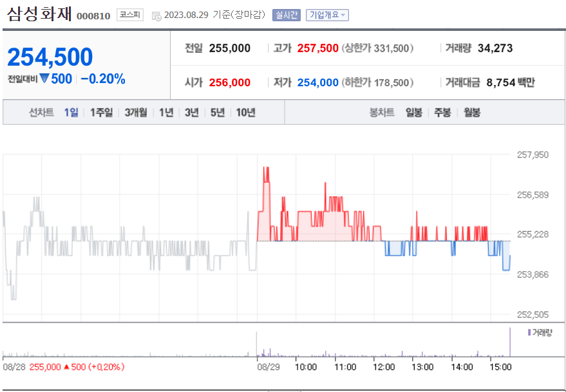Click the 255,228 y-axis label
Viewport: 566px width, 392px height.
(x=533, y=235)
